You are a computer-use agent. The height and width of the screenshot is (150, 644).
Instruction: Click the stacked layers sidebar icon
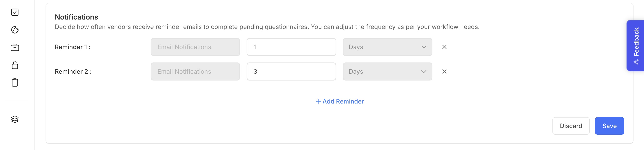15,119
